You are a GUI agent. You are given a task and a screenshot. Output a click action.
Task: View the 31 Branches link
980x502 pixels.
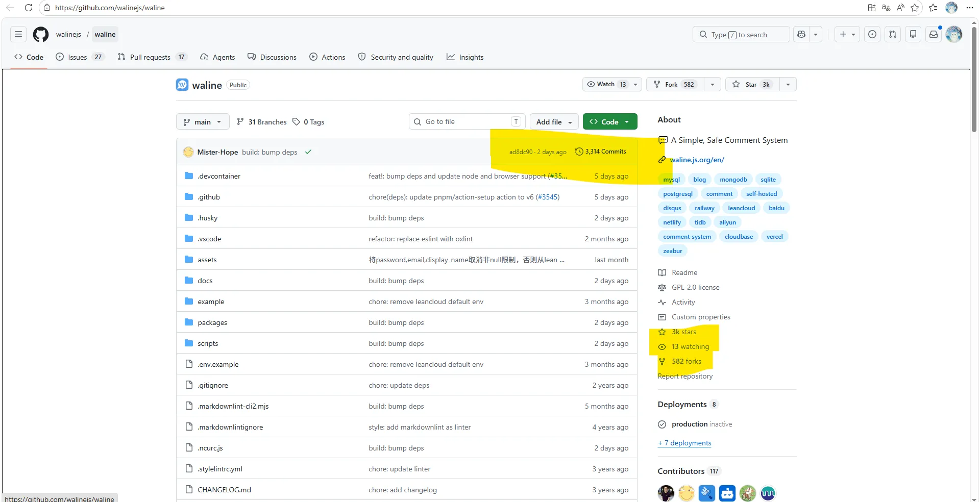(262, 122)
